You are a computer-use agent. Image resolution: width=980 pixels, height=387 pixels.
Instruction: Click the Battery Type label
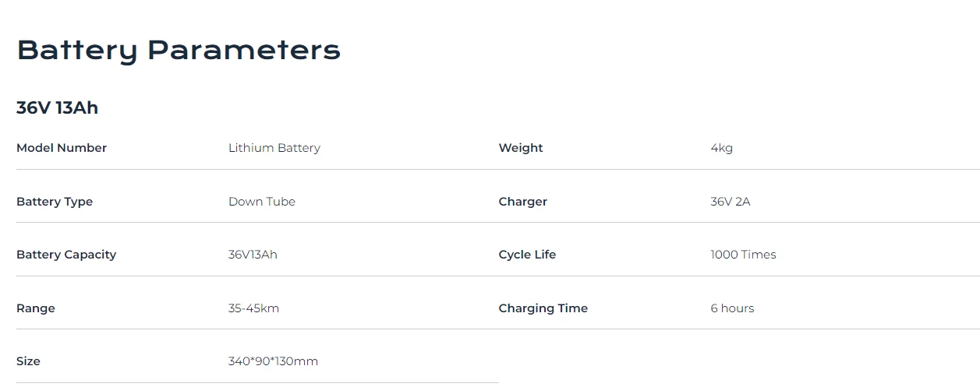(55, 202)
